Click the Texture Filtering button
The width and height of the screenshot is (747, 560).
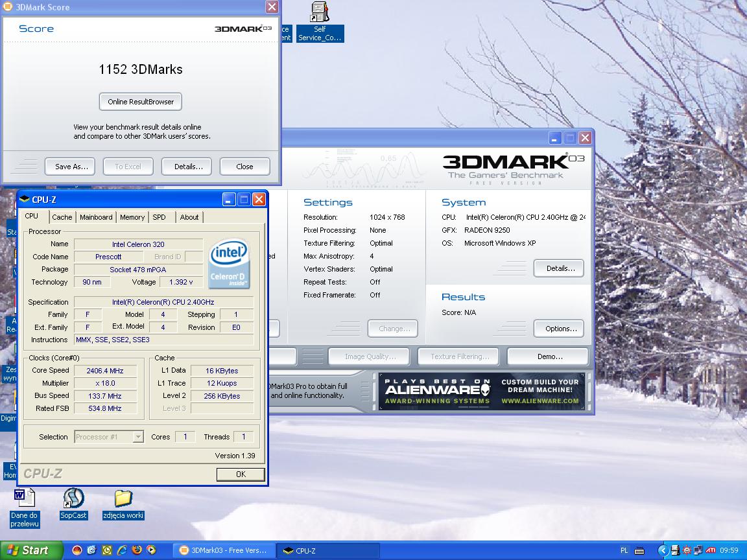(458, 356)
